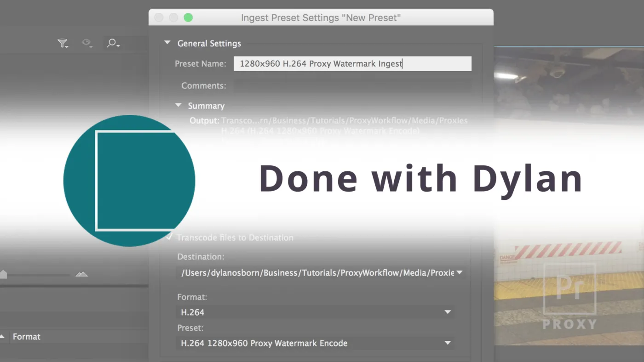This screenshot has width=644, height=362.
Task: Click the Summary Output path text
Action: coord(344,121)
